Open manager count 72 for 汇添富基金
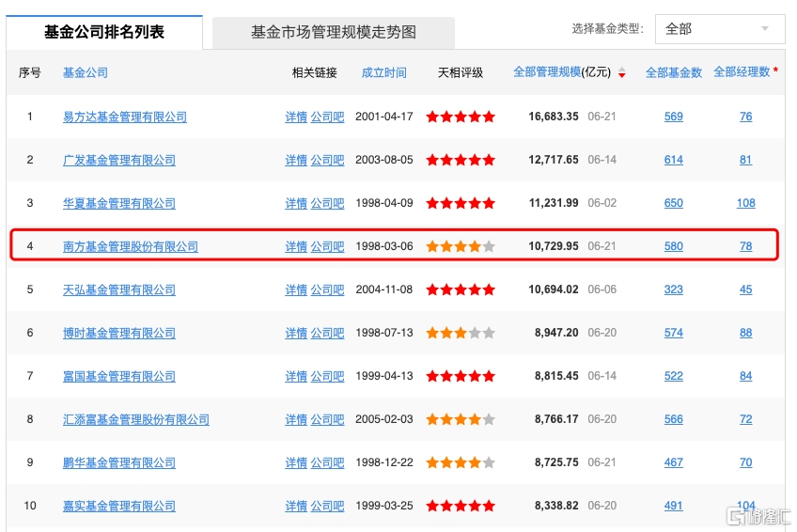The image size is (797, 532). point(745,418)
